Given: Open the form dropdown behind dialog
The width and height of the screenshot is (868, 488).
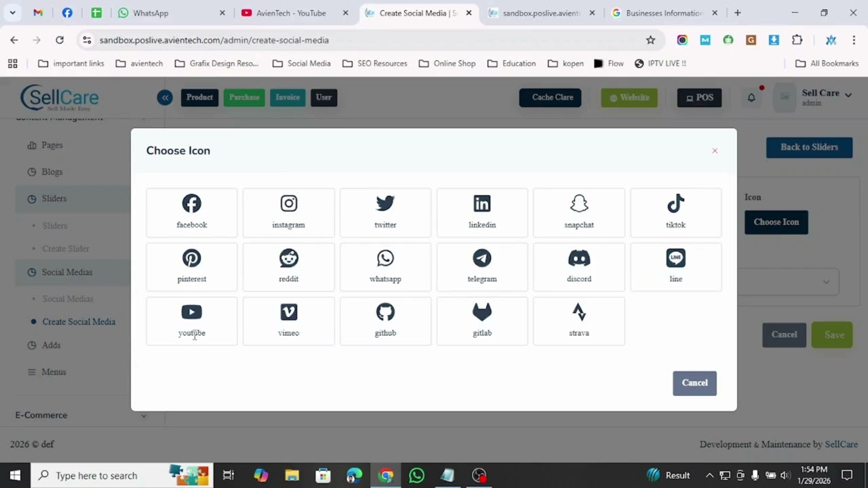Looking at the screenshot, I should (788, 282).
